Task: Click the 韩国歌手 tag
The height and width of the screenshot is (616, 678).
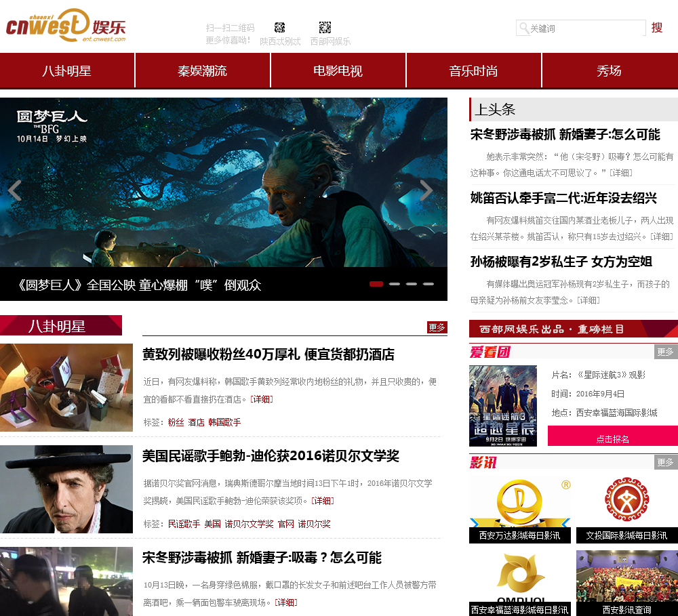Action: [x=224, y=422]
